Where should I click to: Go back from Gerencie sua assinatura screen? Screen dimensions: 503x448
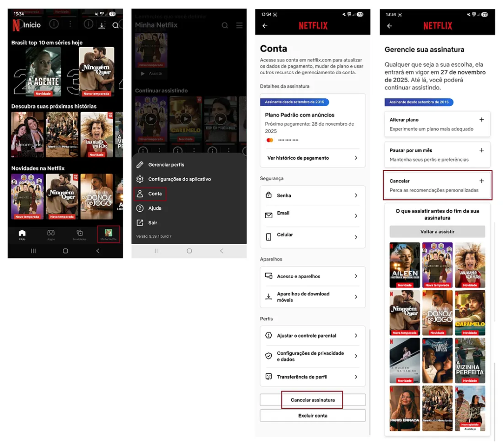coord(390,26)
